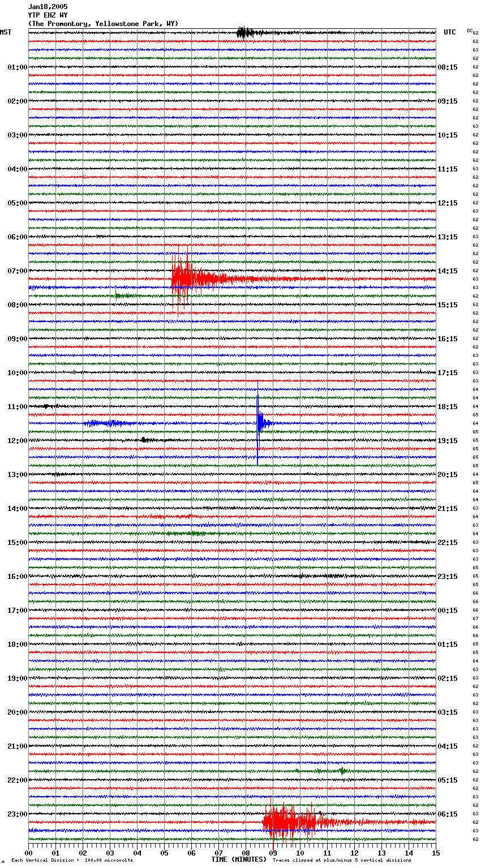
Task: Select the 10:00 MST time label
Action: (18, 373)
